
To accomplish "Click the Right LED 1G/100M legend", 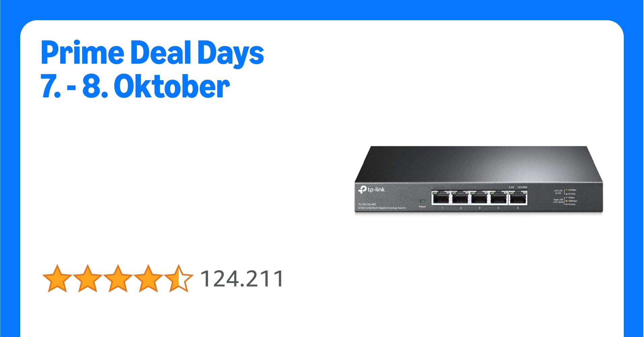I will pos(565,201).
